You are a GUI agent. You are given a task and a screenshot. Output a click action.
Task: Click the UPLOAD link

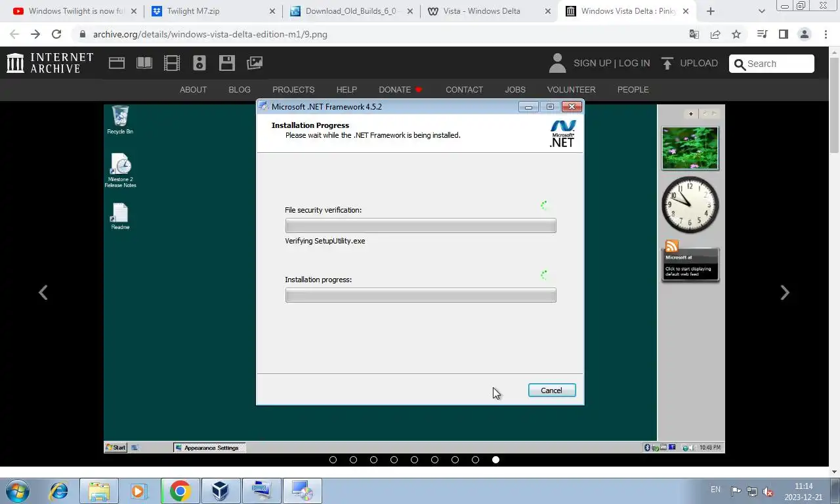coord(699,63)
